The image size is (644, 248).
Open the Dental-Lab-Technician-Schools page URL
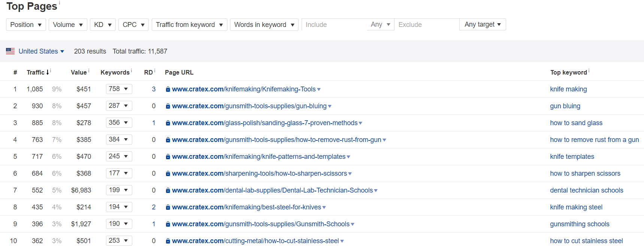coord(272,190)
